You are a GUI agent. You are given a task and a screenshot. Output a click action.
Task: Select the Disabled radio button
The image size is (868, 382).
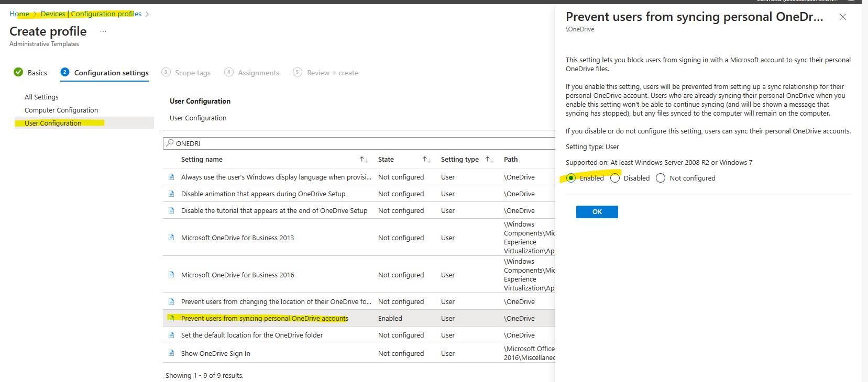coord(615,178)
